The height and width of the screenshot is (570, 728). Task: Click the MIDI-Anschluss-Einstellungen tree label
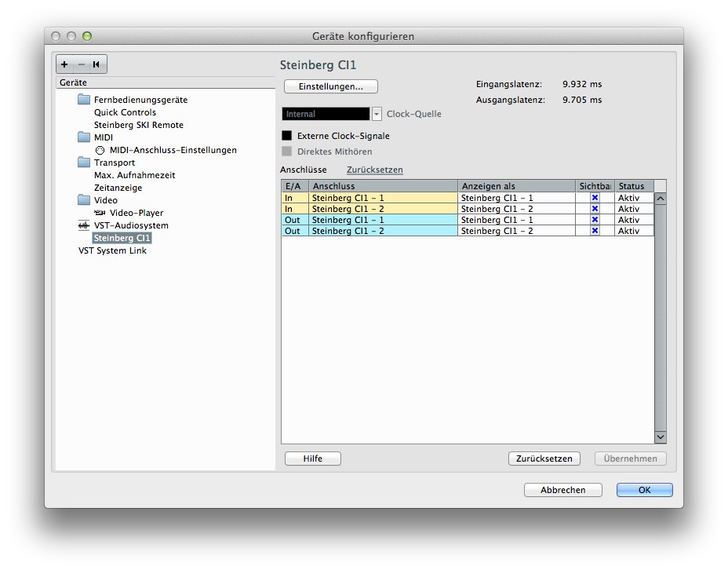click(173, 150)
